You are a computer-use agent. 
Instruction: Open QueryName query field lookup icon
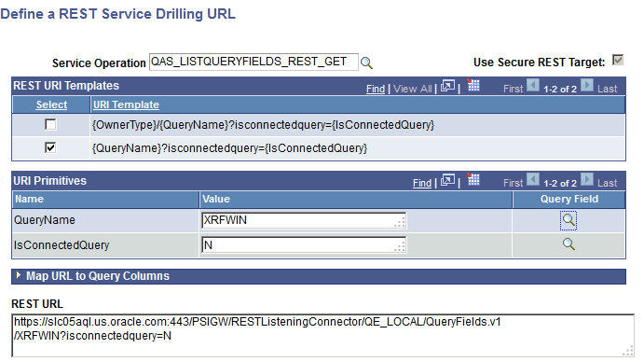(x=569, y=220)
